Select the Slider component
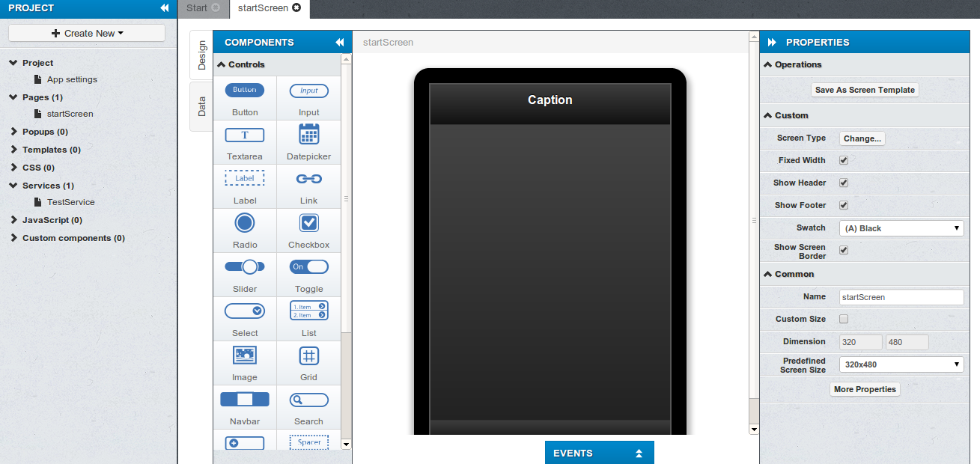 click(x=245, y=267)
